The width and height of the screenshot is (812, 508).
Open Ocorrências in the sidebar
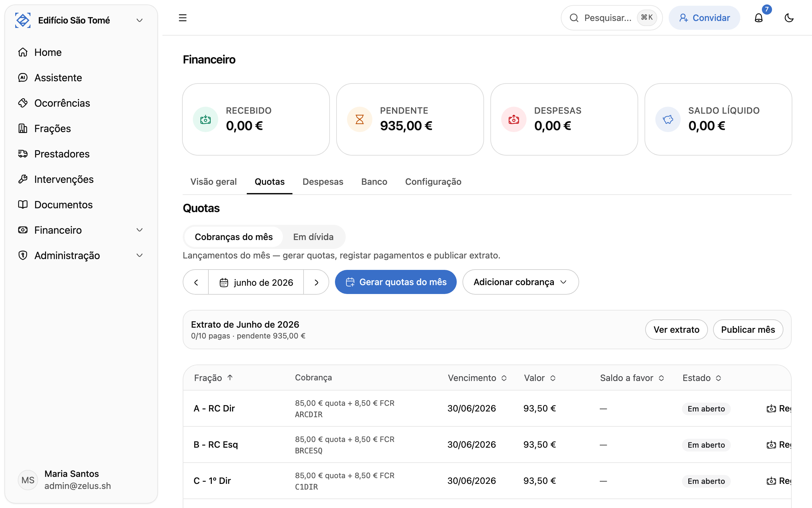click(x=81, y=103)
